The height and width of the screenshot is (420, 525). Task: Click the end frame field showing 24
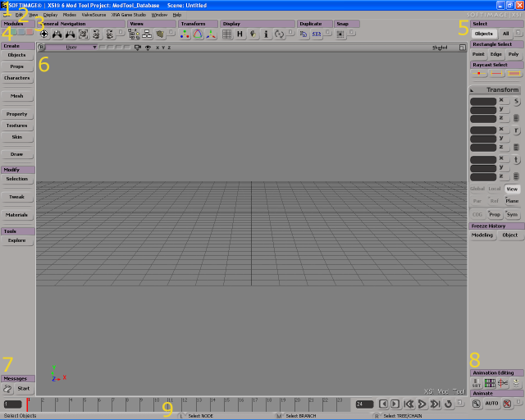coord(364,404)
